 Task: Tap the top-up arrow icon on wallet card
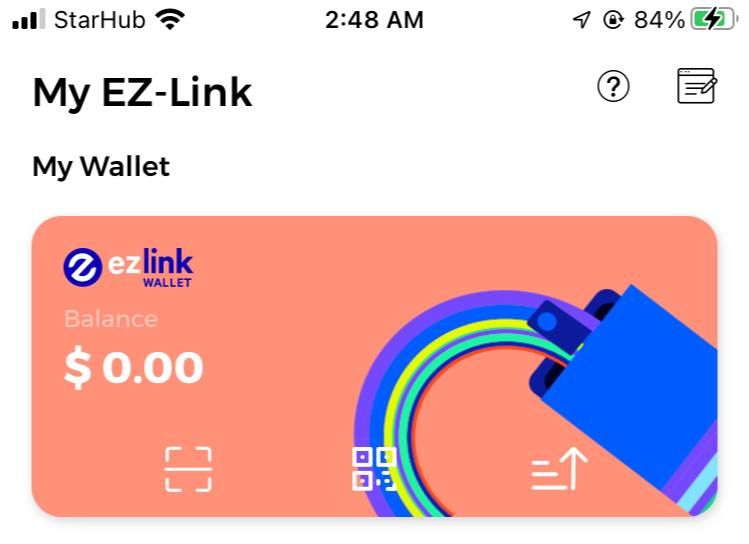click(x=559, y=469)
